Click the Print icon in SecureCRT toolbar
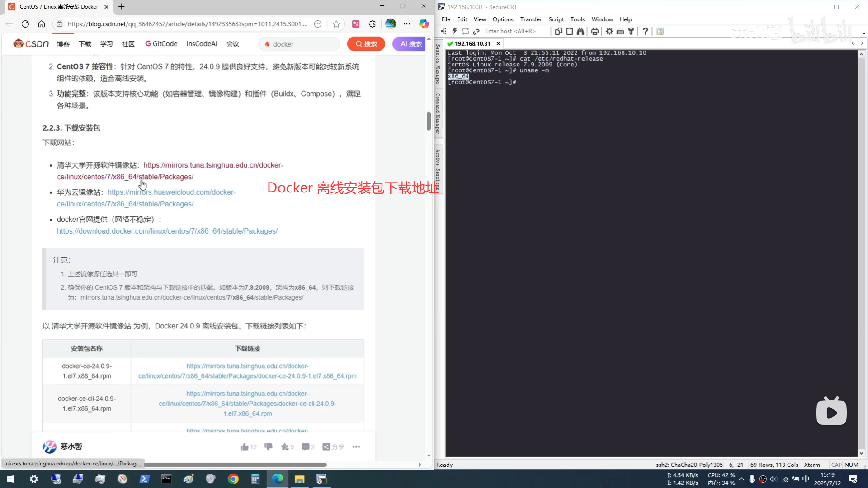This screenshot has width=868, height=488. tap(595, 31)
